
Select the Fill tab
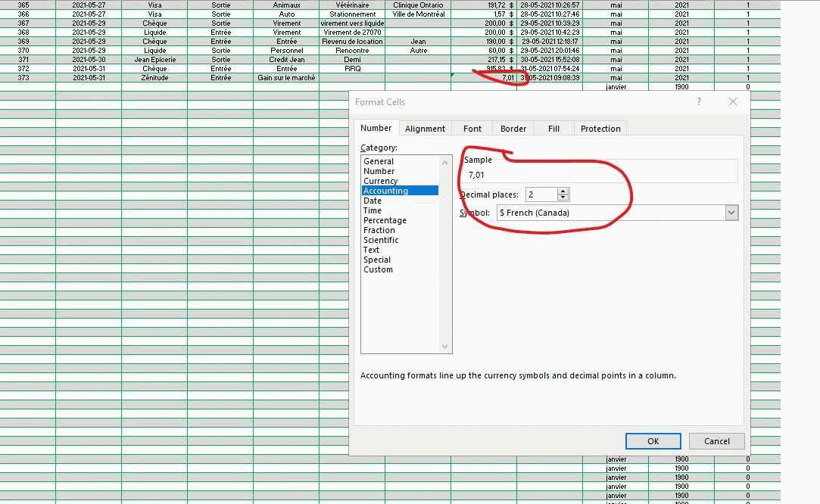tap(553, 129)
